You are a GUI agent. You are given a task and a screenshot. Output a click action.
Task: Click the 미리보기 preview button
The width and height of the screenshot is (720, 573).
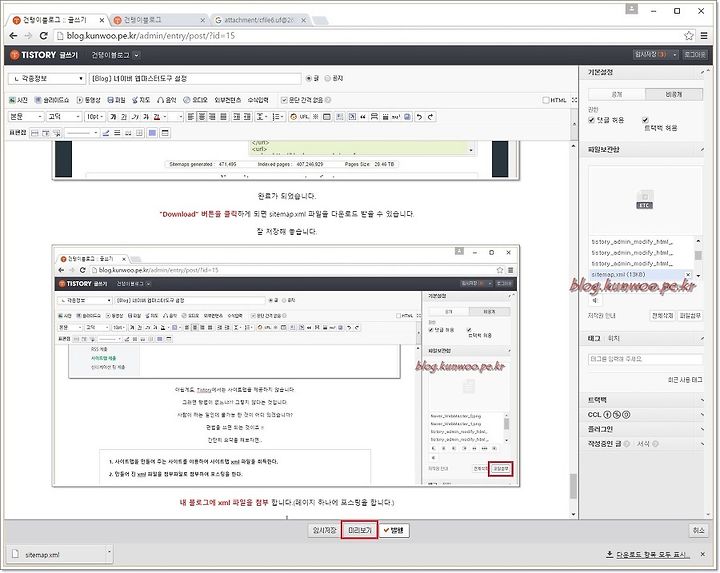[360, 530]
